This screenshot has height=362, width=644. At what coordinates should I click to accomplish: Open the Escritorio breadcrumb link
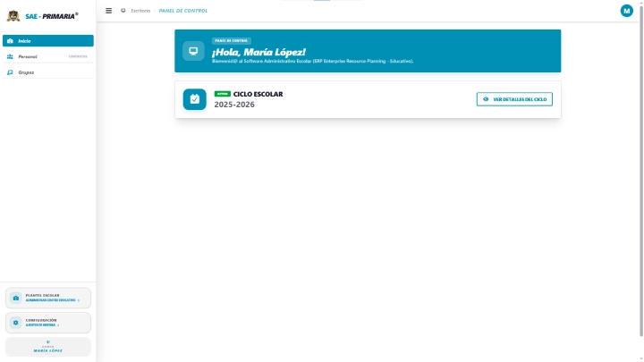coord(140,11)
